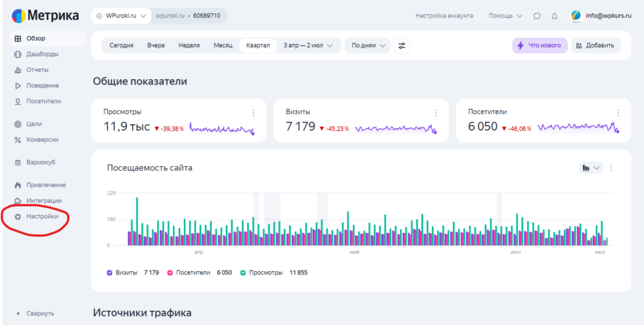The height and width of the screenshot is (325, 644).
Task: Expand the date range 3 апр — 2 июл dropdown
Action: pos(308,45)
